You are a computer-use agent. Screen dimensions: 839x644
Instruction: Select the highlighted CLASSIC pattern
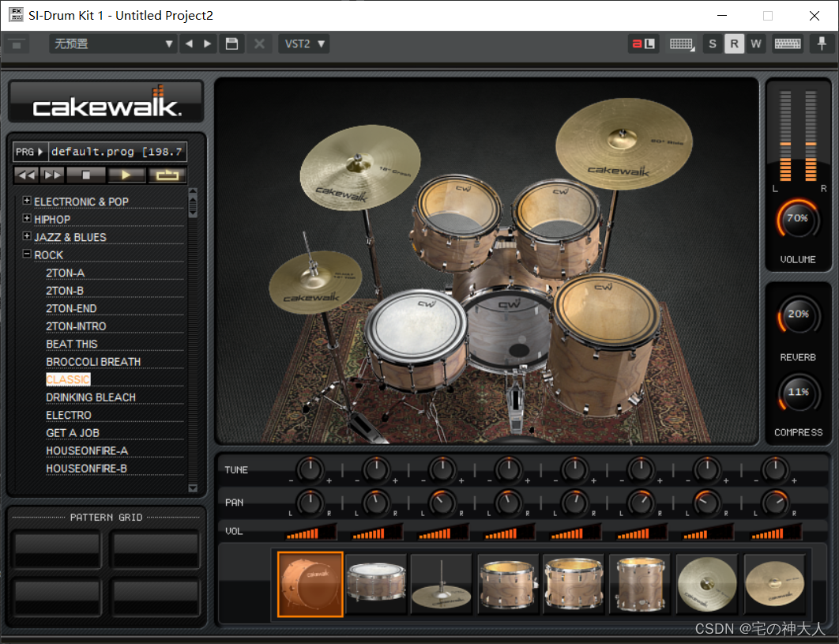[68, 379]
